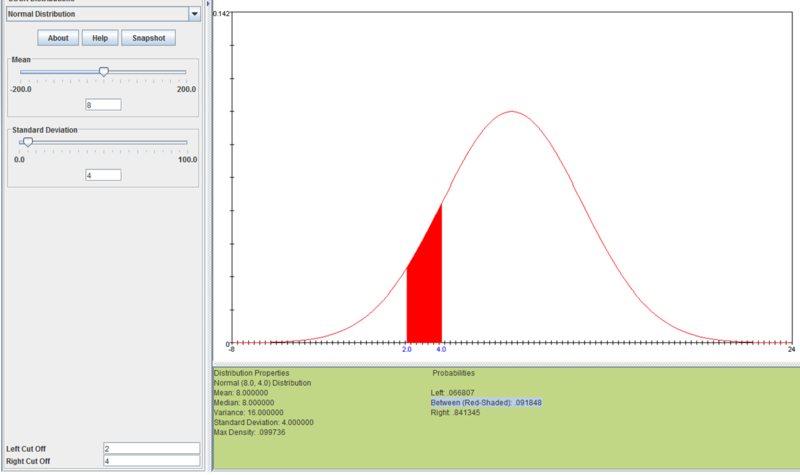Viewport: 800px width, 475px height.
Task: Click the 'Mean: 8.000000' property text
Action: (241, 393)
